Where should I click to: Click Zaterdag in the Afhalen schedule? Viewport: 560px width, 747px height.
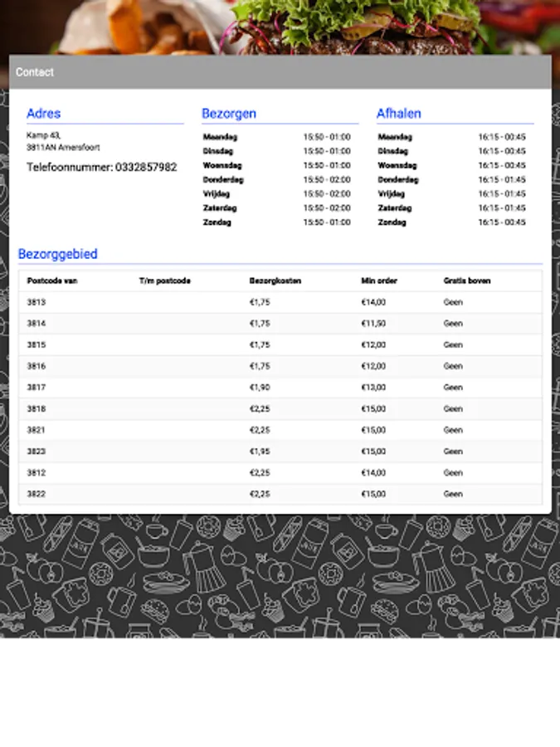(x=395, y=208)
